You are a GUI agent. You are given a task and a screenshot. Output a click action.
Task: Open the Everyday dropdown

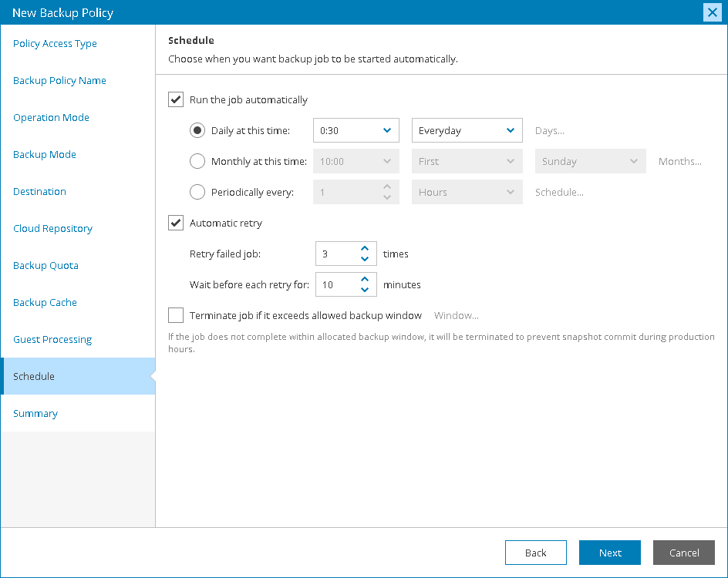467,130
